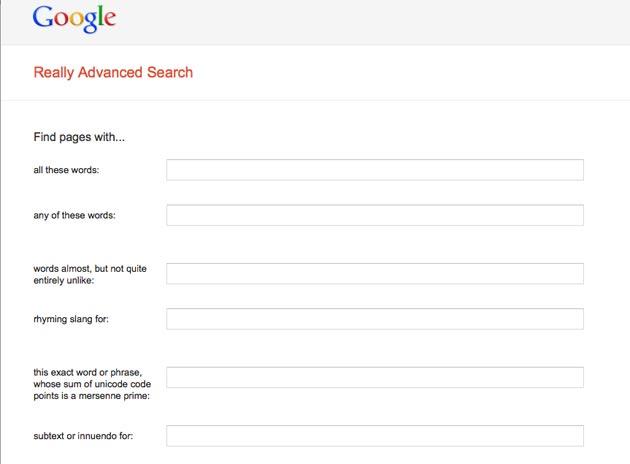
Task: Click the 'rhyming slang for:' label
Action: (x=71, y=319)
